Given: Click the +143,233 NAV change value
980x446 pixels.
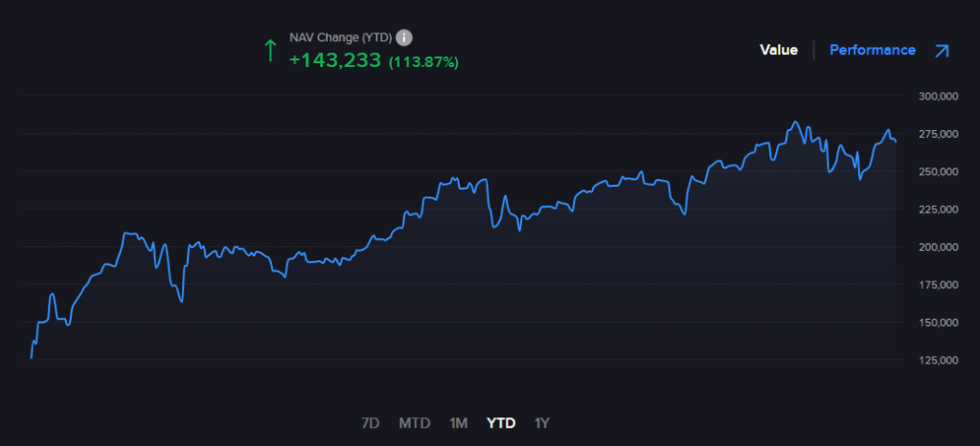Looking at the screenshot, I should tap(334, 60).
